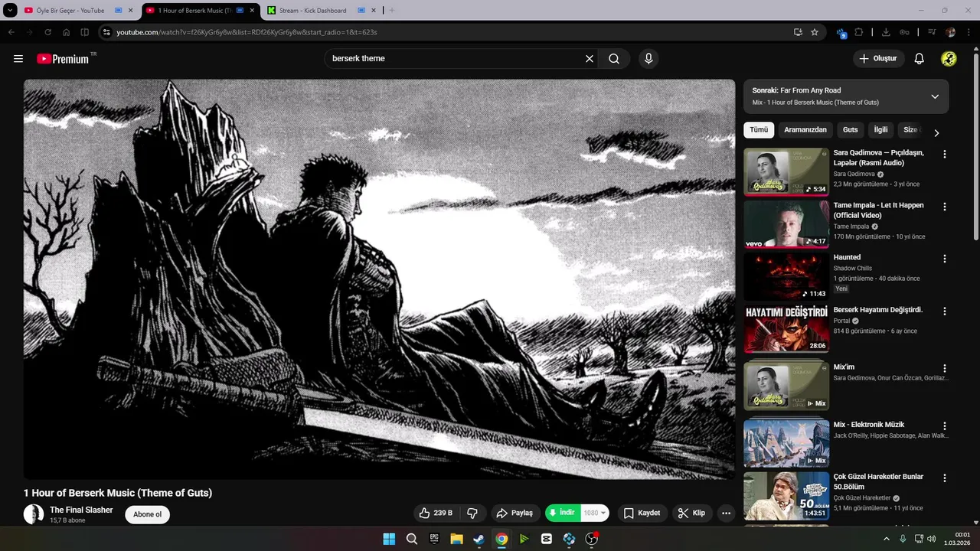The height and width of the screenshot is (551, 980).
Task: Open Epic Games launcher from taskbar
Action: click(x=434, y=539)
